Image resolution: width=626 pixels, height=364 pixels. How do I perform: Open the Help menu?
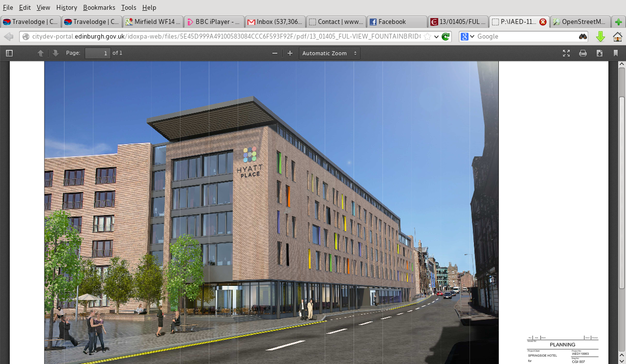tap(149, 7)
